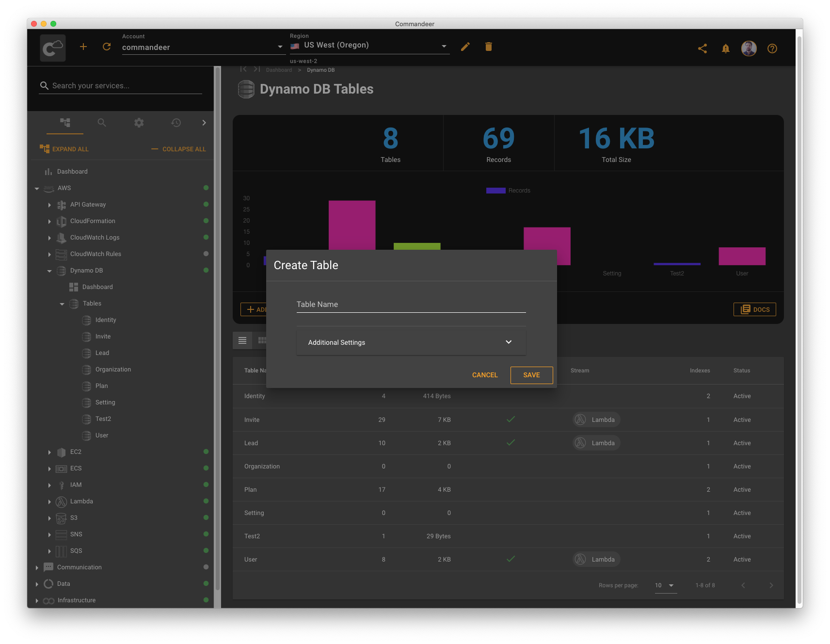Open Dynamo DB Dashboard tree item
This screenshot has height=644, width=830.
coord(97,287)
